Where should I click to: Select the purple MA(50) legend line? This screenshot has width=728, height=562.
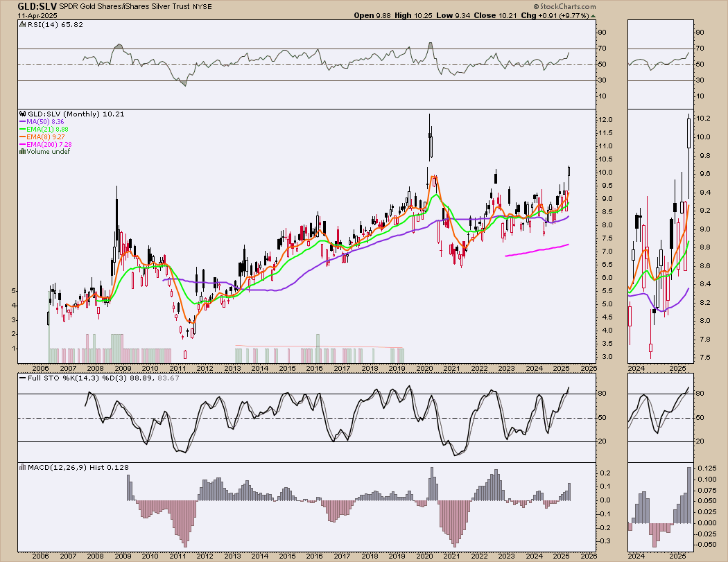click(22, 121)
